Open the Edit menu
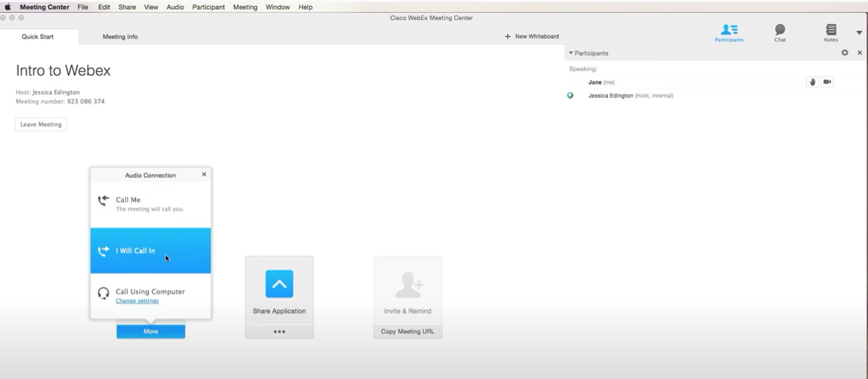Viewport: 868px width, 379px height. 104,7
